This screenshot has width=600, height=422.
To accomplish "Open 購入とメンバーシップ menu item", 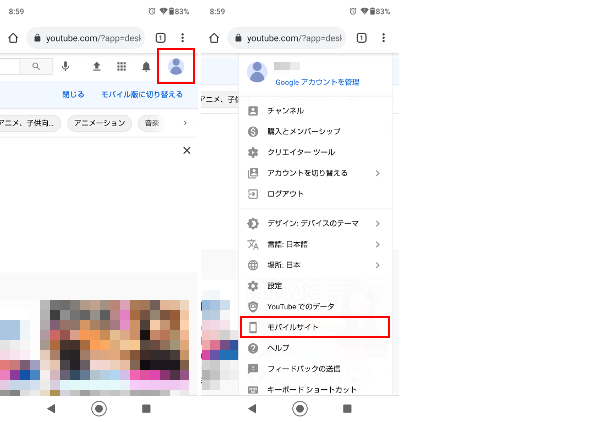I will [315, 132].
